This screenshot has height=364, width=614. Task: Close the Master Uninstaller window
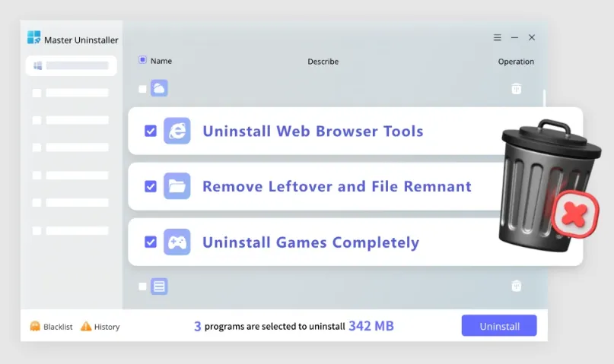tap(531, 37)
